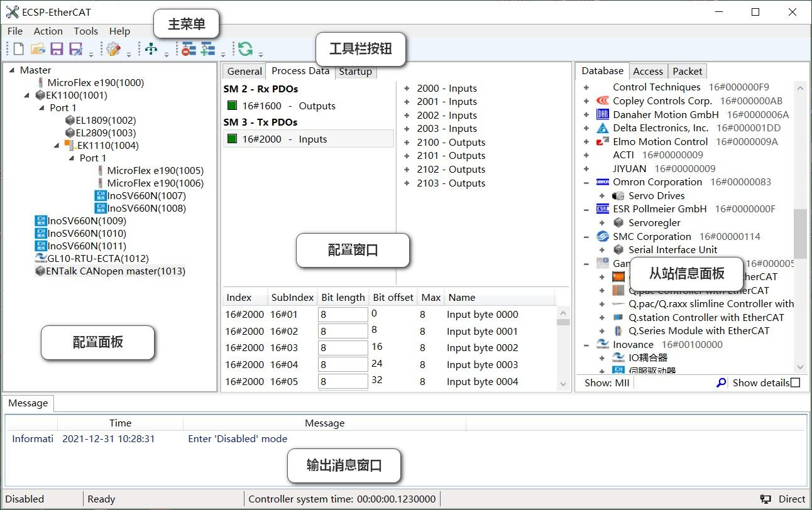Image resolution: width=812 pixels, height=510 pixels.
Task: Click the 'Enter 'Disabled' mode' message row
Action: 238,439
